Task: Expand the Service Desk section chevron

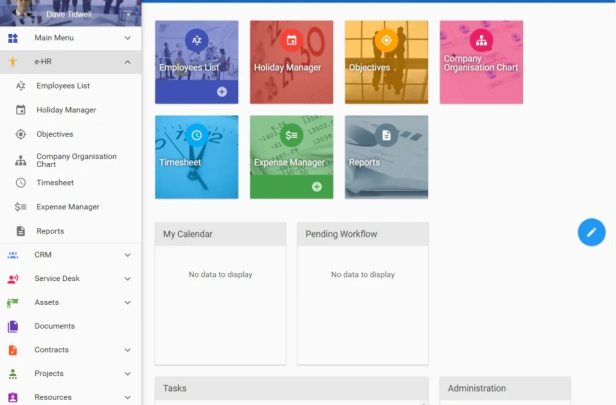Action: (128, 279)
